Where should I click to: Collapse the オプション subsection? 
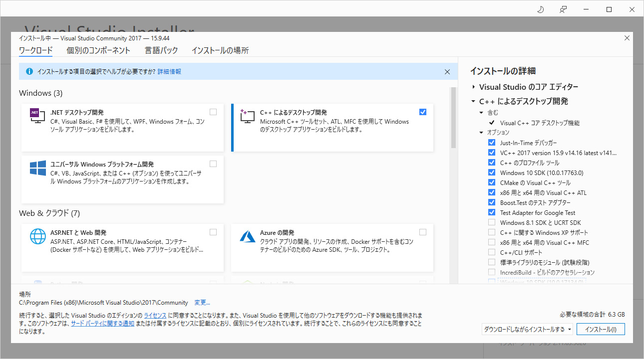coord(482,133)
